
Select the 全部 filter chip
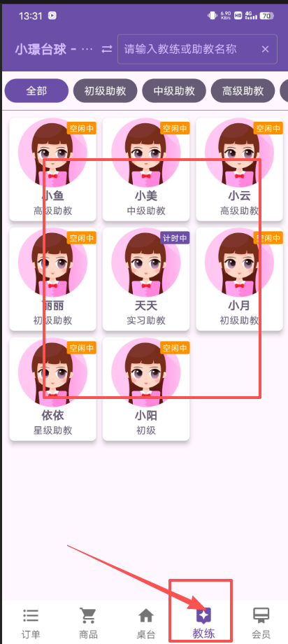[x=36, y=91]
